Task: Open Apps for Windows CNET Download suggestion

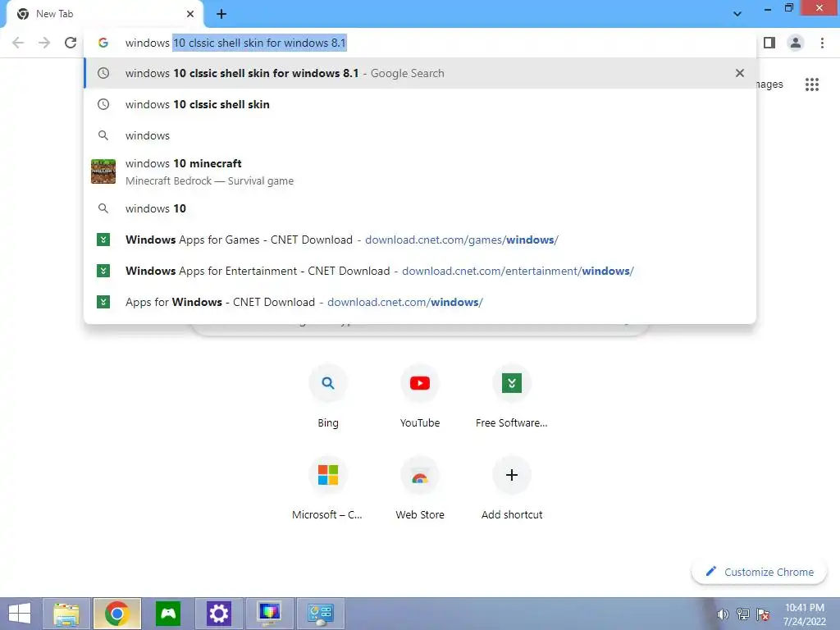Action: click(x=420, y=302)
